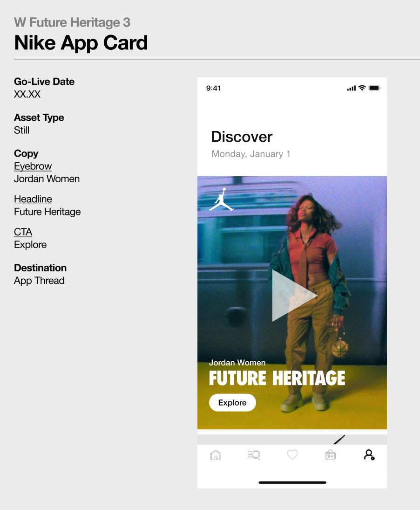Play the Future Heritage video
Viewport: 420px width, 510px height.
(x=294, y=296)
